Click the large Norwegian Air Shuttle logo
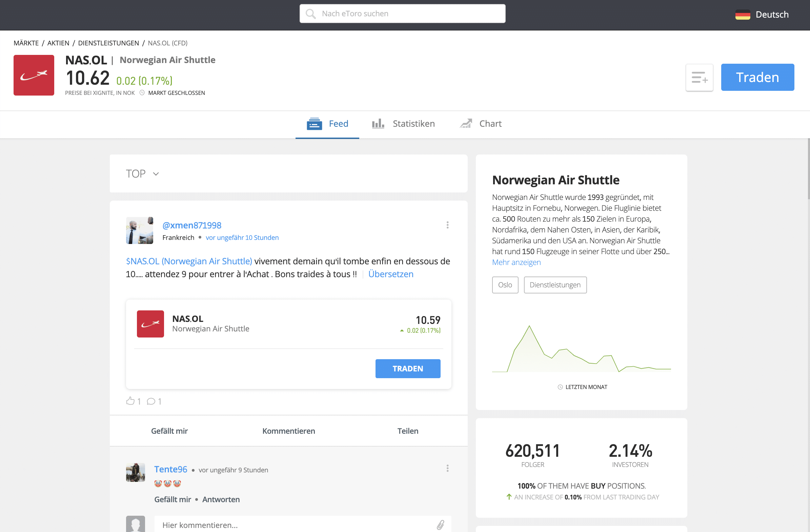Screen dimensions: 810x532 34,75
